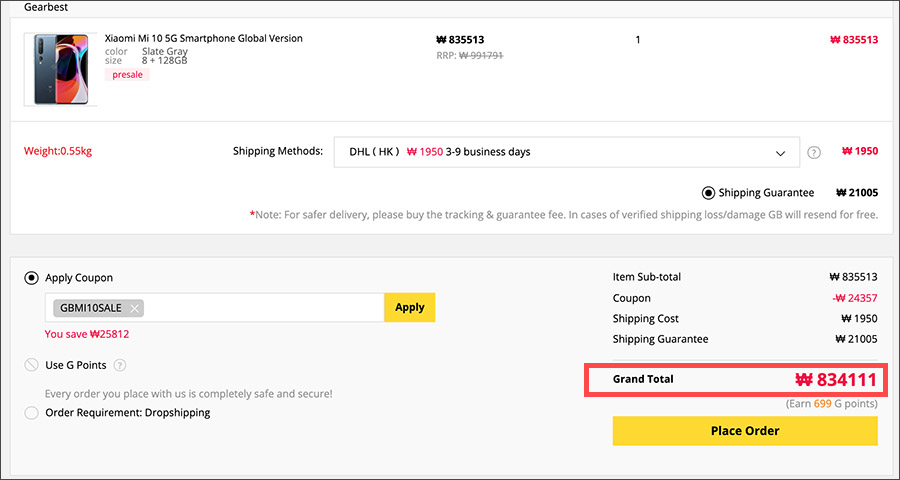
Task: Select the Use G Points option
Action: pyautogui.click(x=31, y=365)
